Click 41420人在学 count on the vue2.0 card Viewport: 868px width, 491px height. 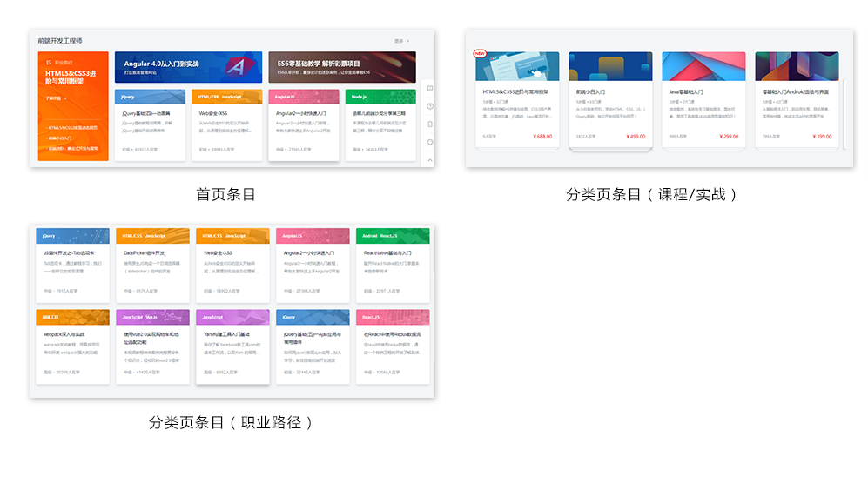[147, 372]
